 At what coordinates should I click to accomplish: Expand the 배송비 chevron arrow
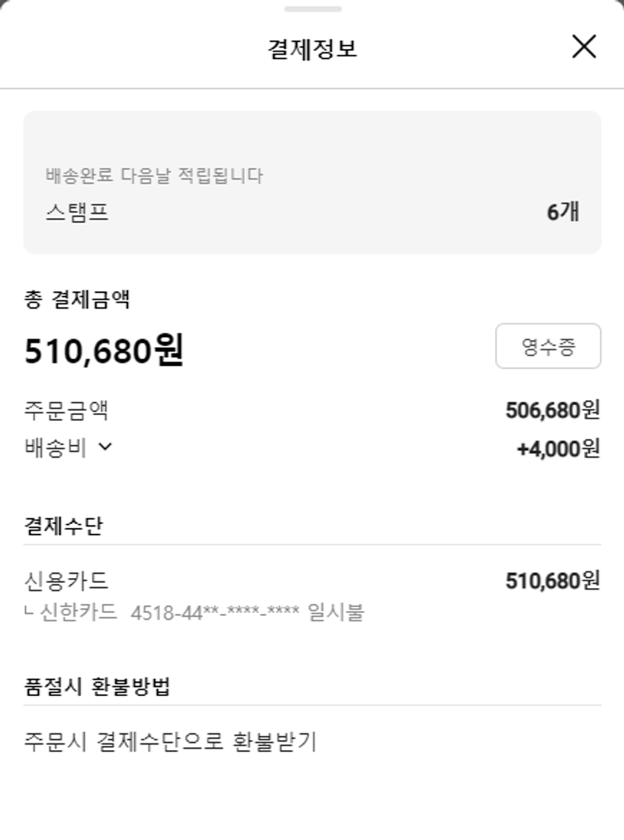[105, 447]
